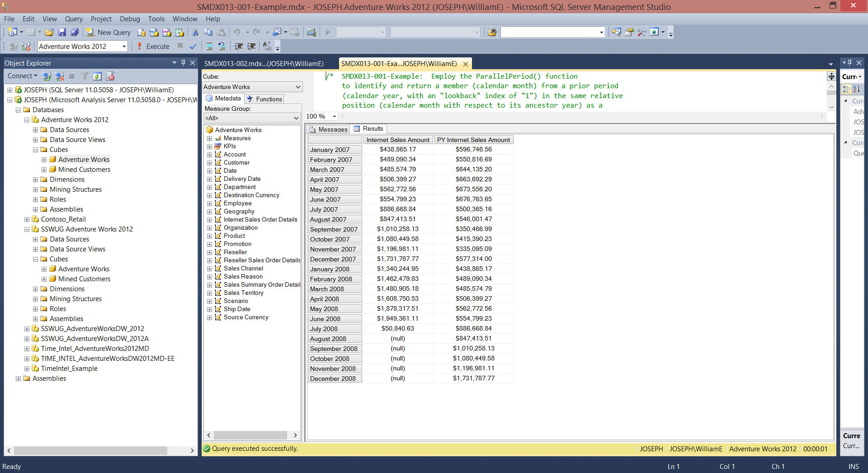Viewport: 868px width, 473px height.
Task: Open the Measure Group dropdown
Action: 296,118
